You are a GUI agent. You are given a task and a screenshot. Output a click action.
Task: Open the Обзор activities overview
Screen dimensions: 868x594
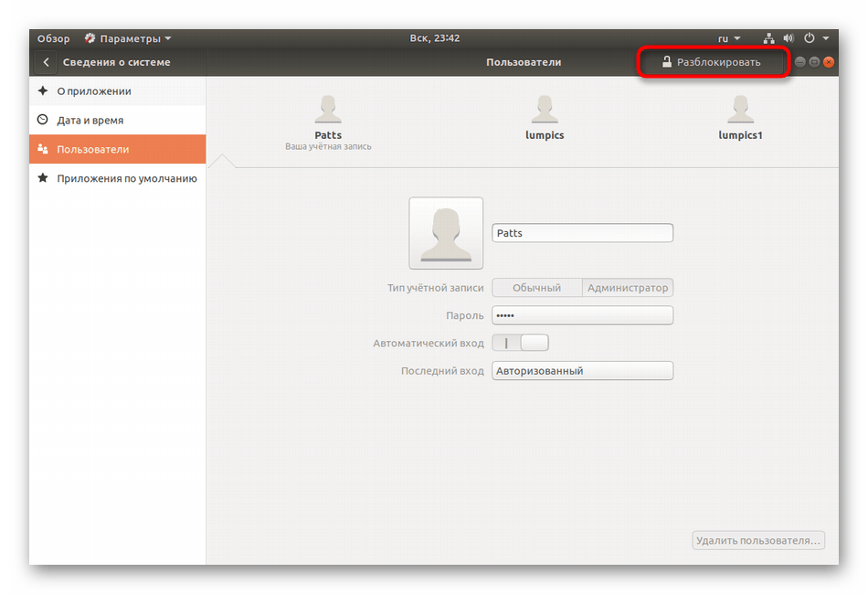53,38
